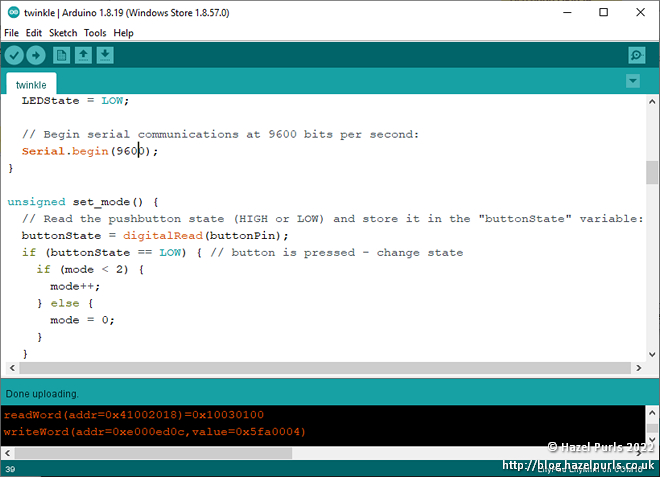Click the line number 39 in status bar
The height and width of the screenshot is (477, 660).
point(10,469)
